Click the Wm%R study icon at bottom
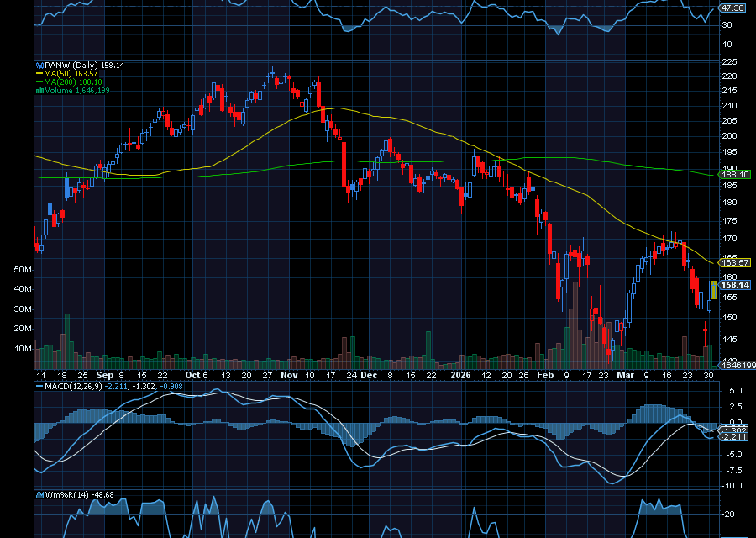Viewport: 756px width, 538px height. tap(38, 494)
